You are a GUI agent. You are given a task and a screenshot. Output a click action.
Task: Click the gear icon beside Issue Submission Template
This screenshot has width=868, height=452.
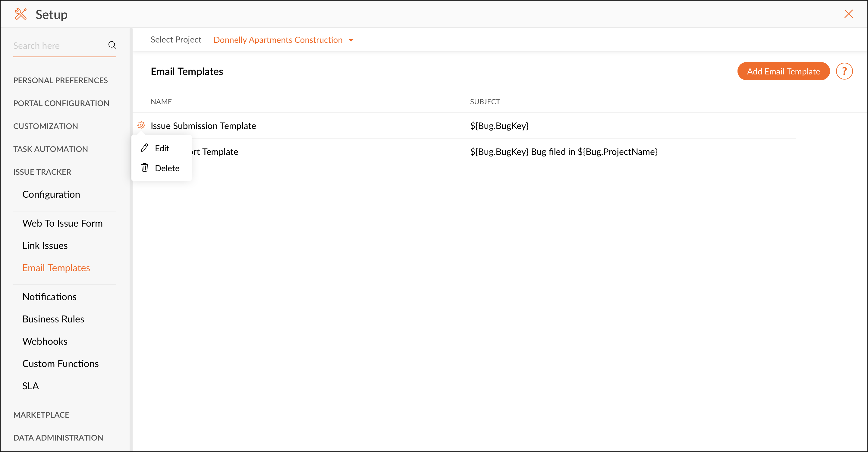click(141, 125)
